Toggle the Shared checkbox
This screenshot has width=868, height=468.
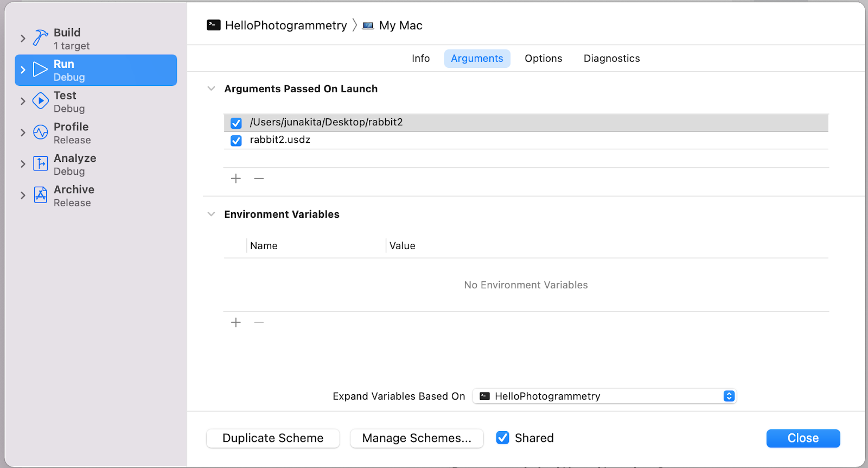pos(503,438)
